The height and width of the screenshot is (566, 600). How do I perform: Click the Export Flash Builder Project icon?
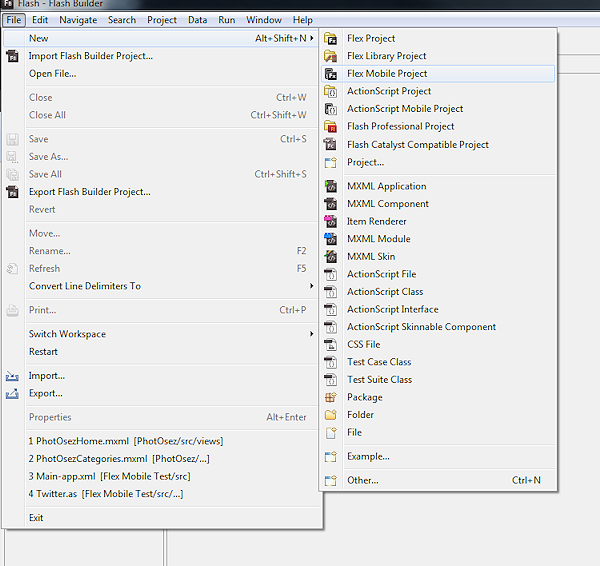[x=13, y=192]
